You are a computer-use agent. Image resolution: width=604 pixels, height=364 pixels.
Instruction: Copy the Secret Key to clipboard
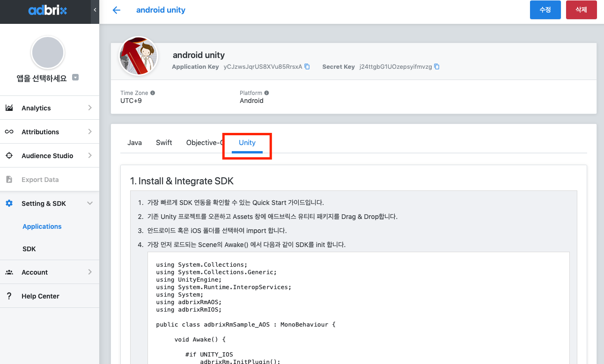pyautogui.click(x=437, y=66)
